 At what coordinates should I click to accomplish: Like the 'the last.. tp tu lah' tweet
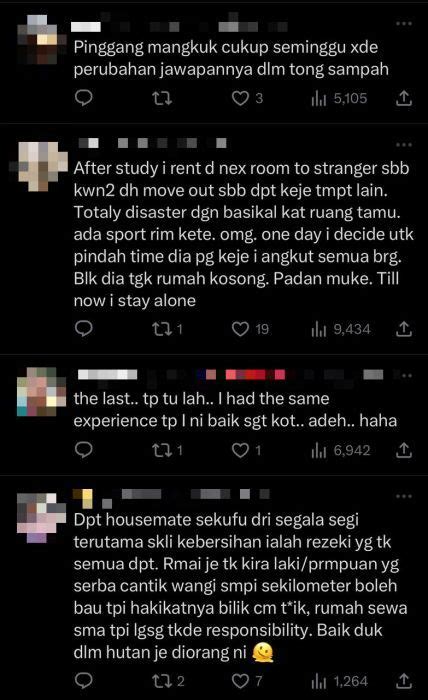coord(246,450)
